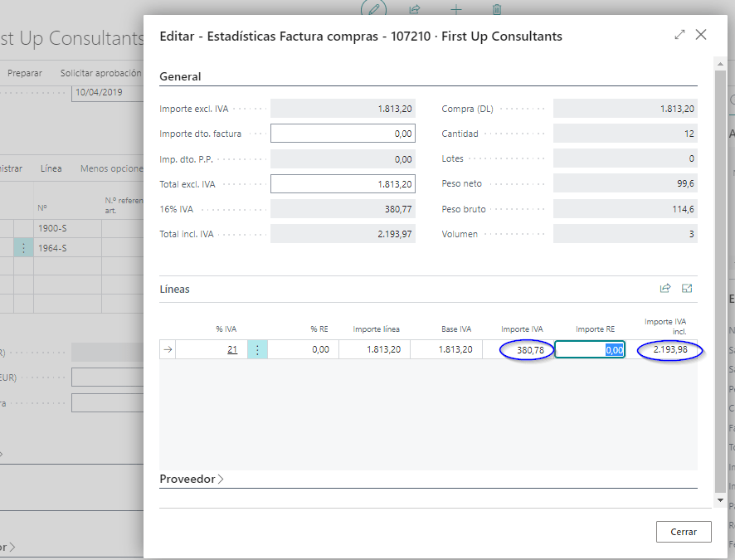Click scrollbar up arrow in the dialog
This screenshot has height=560, width=735.
[x=720, y=63]
